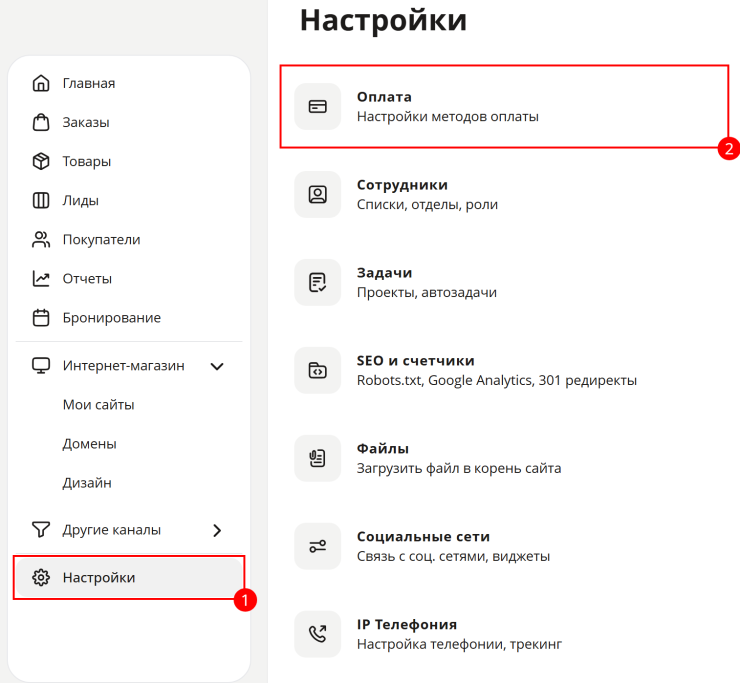The height and width of the screenshot is (683, 740).
Task: Click the monitor icon for Интернет-магазин
Action: pos(41,366)
